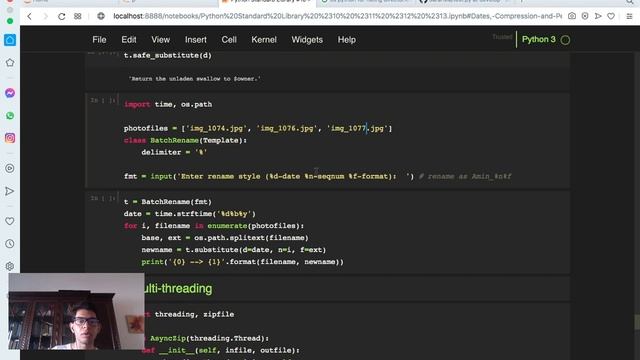Click the 'for i, filename in enumerate' line
Image resolution: width=640 pixels, height=360 pixels.
tap(214, 226)
